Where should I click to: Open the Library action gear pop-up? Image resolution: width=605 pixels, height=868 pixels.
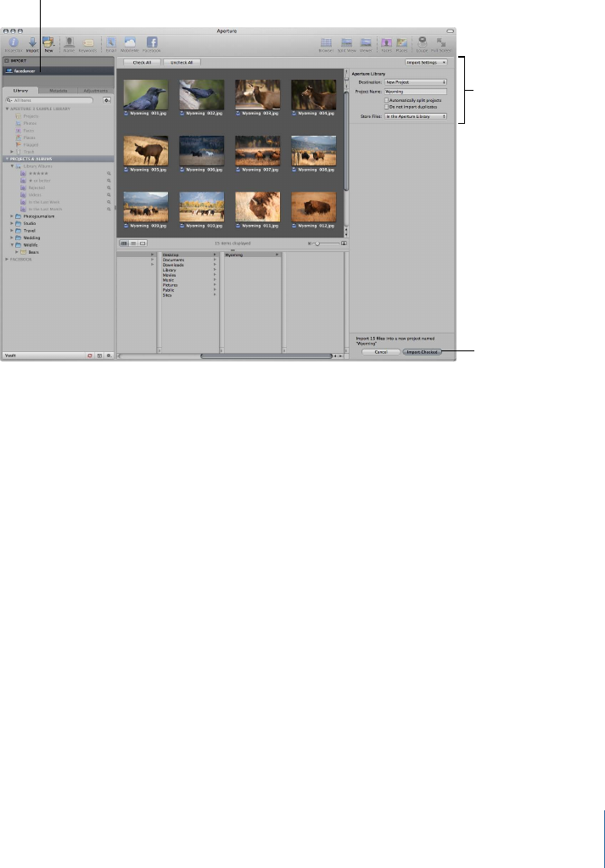pos(107,100)
